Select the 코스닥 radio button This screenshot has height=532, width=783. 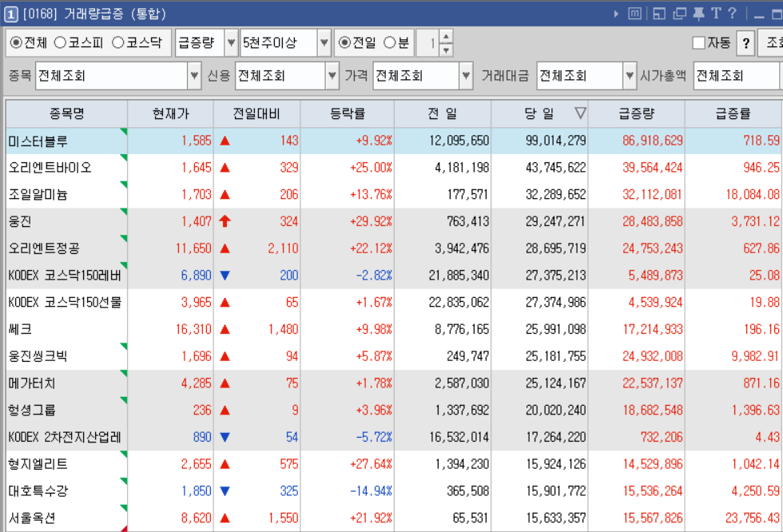pos(118,43)
